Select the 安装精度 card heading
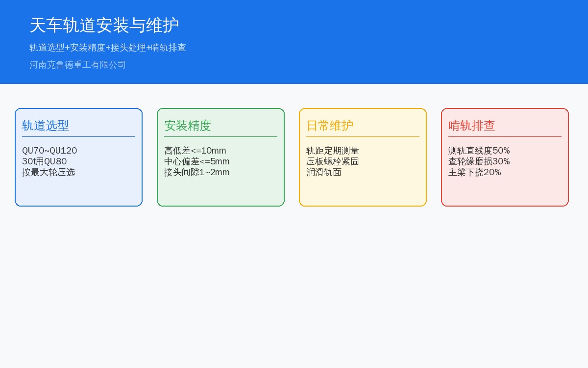The width and height of the screenshot is (588, 368). pyautogui.click(x=188, y=126)
